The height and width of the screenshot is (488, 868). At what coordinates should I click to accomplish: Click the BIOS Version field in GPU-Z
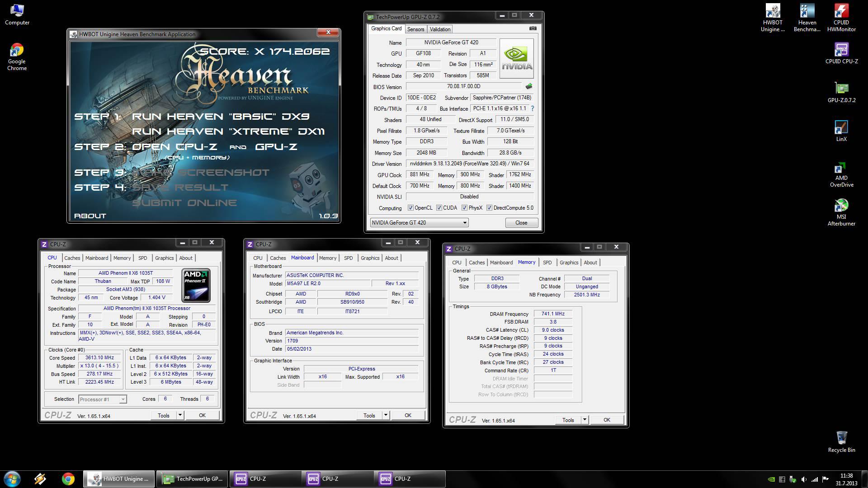click(x=464, y=86)
